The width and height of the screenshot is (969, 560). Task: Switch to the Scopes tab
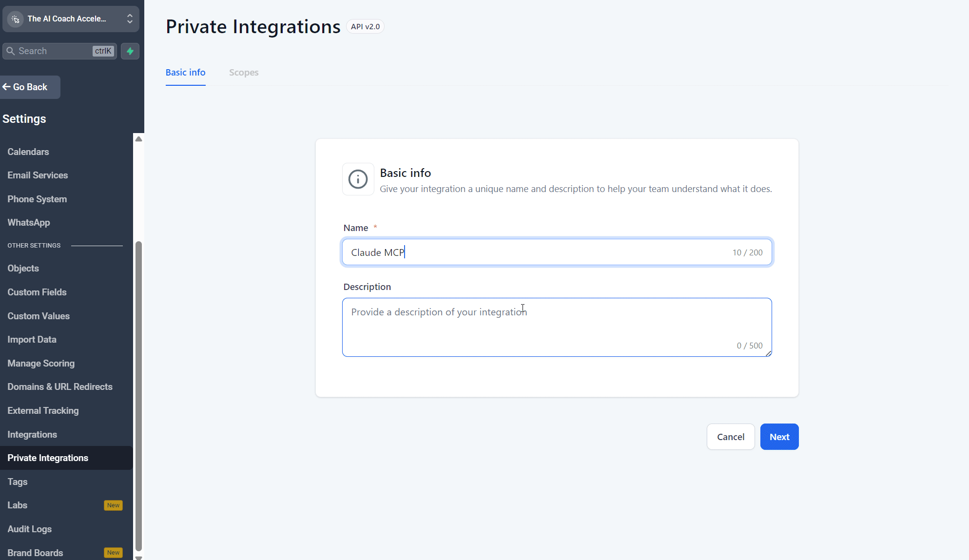pos(244,73)
